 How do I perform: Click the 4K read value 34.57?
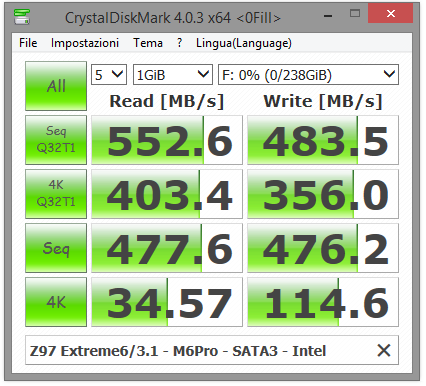[167, 302]
